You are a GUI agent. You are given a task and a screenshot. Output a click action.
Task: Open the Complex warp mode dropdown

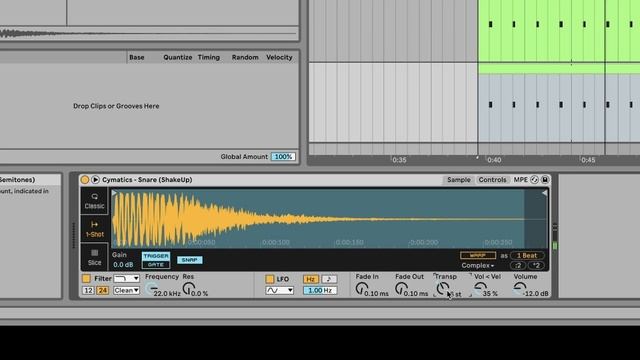click(x=478, y=265)
